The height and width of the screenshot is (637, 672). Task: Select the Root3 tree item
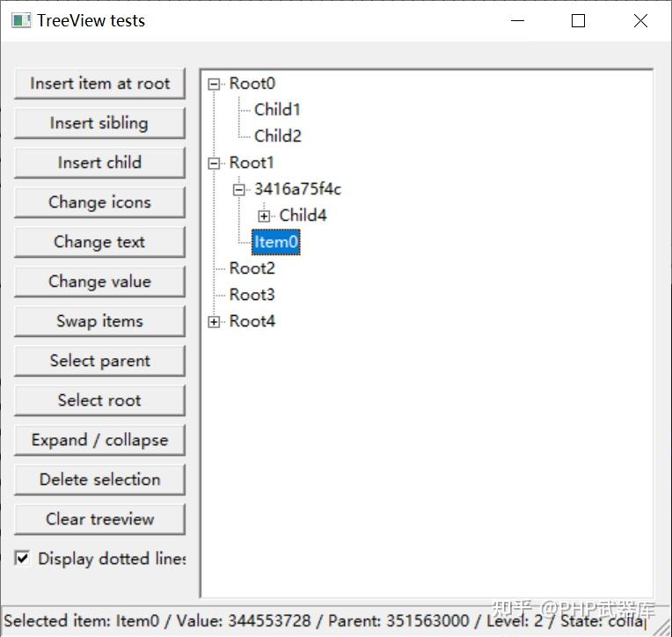click(252, 295)
